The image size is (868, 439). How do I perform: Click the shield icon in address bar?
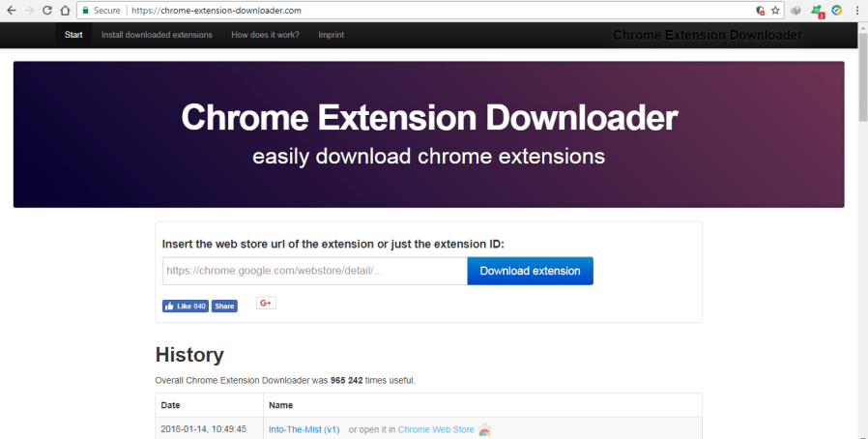(x=760, y=10)
